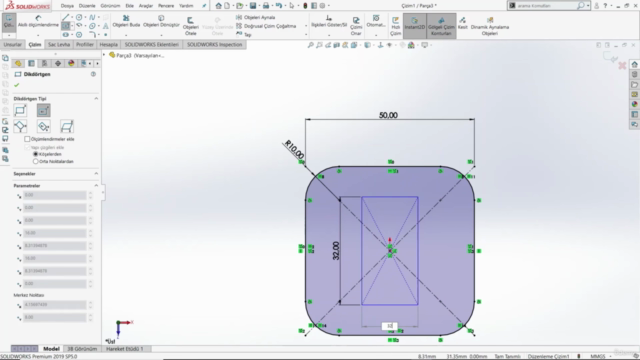The image size is (640, 360).
Task: Click Doğrusal Çizim Çoğaltma linear pattern
Action: (x=266, y=26)
